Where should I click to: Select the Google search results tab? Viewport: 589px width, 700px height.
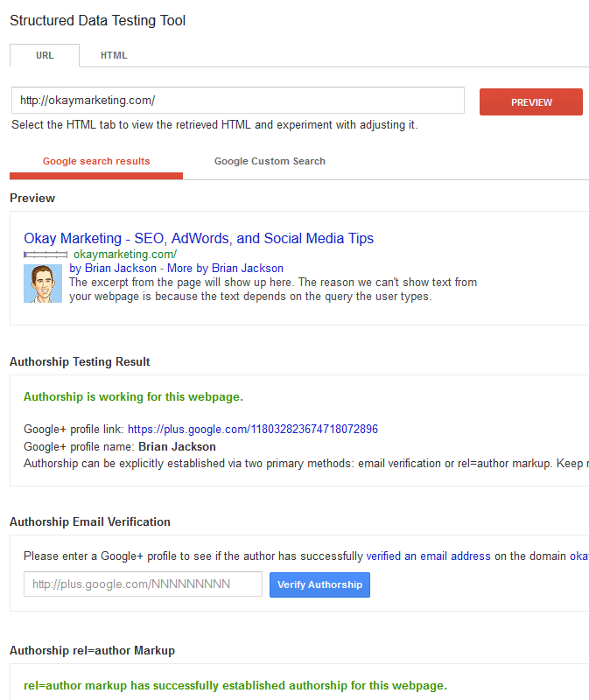point(96,161)
